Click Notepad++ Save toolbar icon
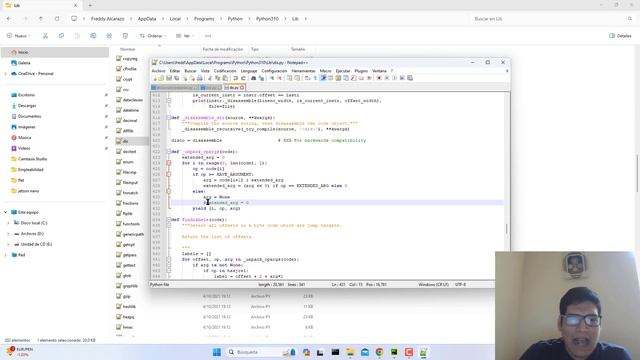640x360 pixels. (169, 78)
